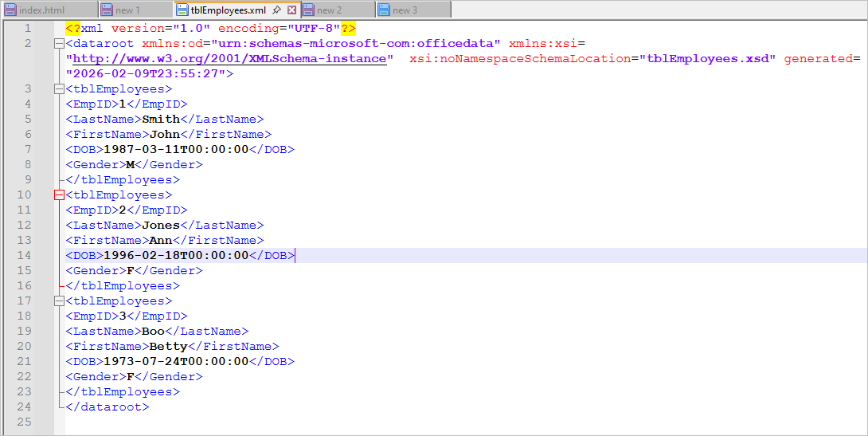Screen dimensions: 868x436
Task: Open the w3.org XMLSchema-instance link
Action: 229,59
